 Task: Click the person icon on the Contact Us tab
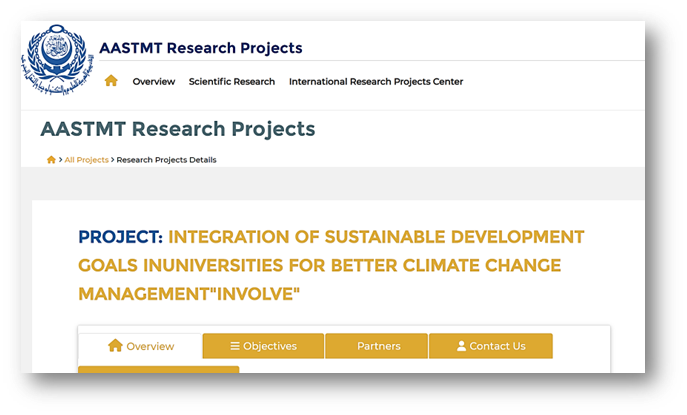point(461,346)
